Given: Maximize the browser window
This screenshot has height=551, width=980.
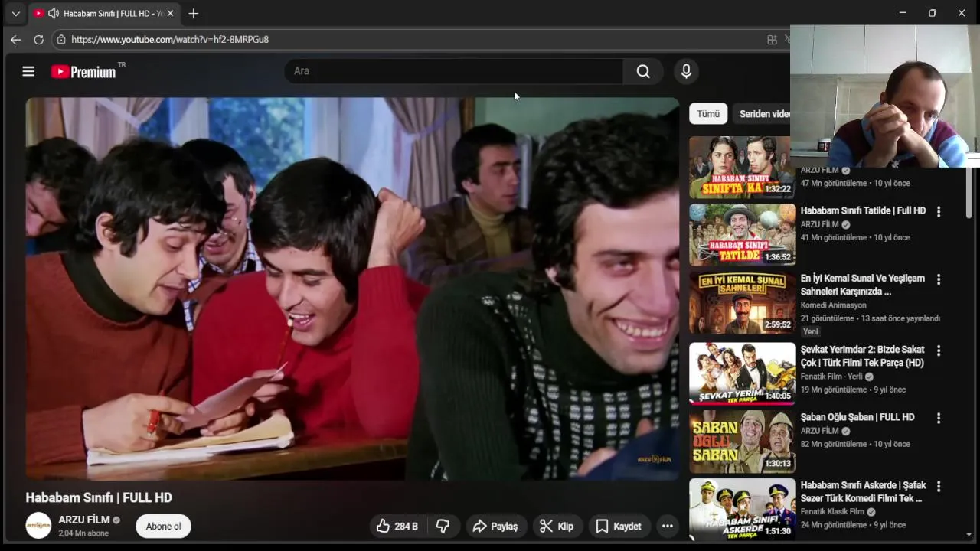Looking at the screenshot, I should pyautogui.click(x=932, y=13).
